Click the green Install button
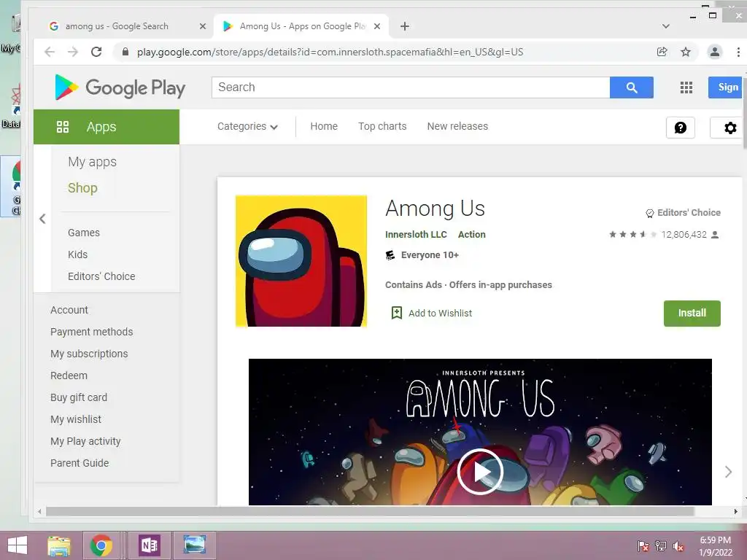747x560 pixels. pos(692,314)
